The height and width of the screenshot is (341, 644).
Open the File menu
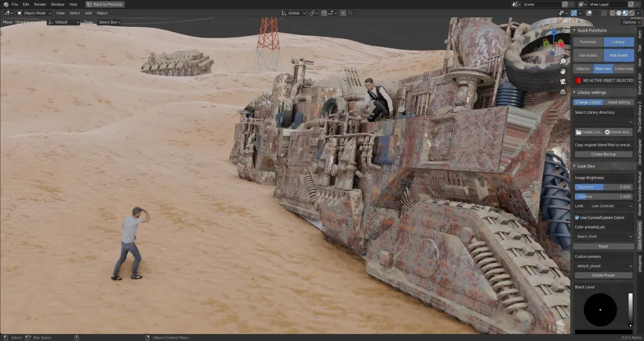[x=14, y=4]
